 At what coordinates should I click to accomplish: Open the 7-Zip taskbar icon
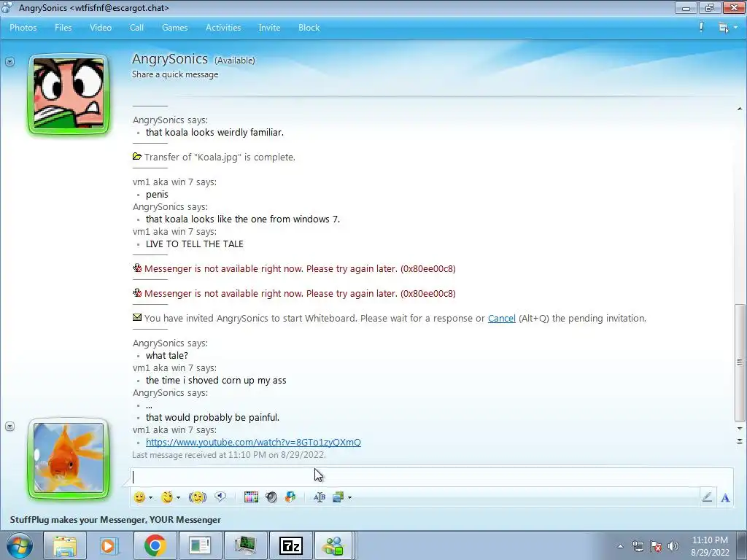[x=290, y=545]
